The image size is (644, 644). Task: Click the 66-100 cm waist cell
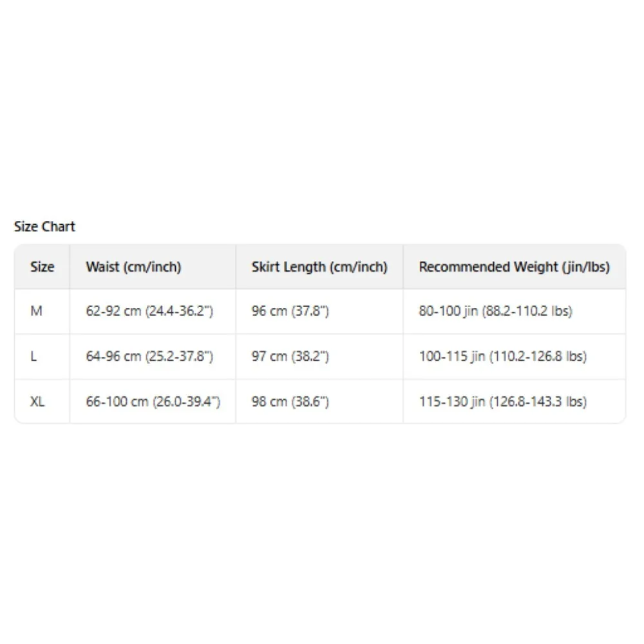click(153, 401)
